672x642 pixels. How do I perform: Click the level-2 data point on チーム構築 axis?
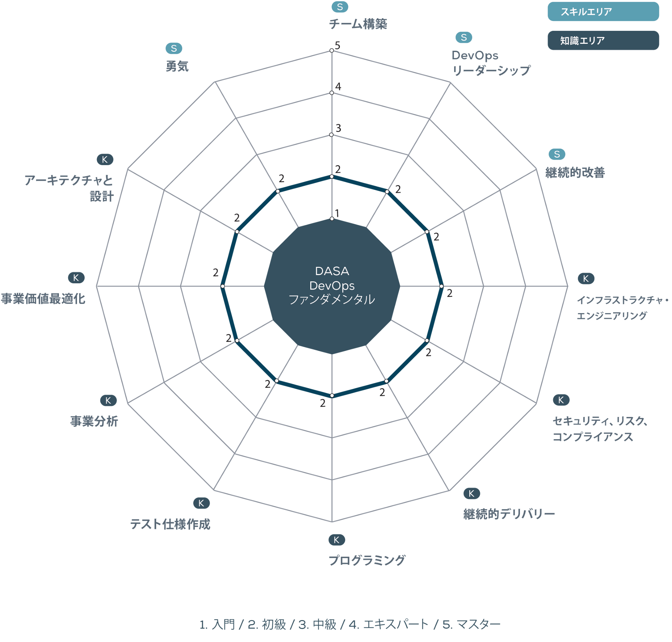(x=331, y=176)
